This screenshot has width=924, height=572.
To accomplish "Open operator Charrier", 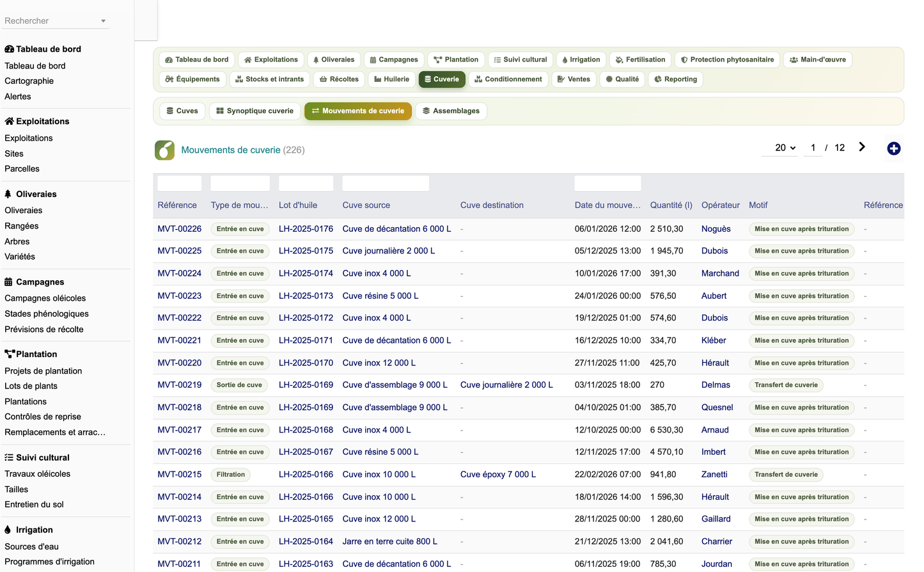I will [x=717, y=542].
